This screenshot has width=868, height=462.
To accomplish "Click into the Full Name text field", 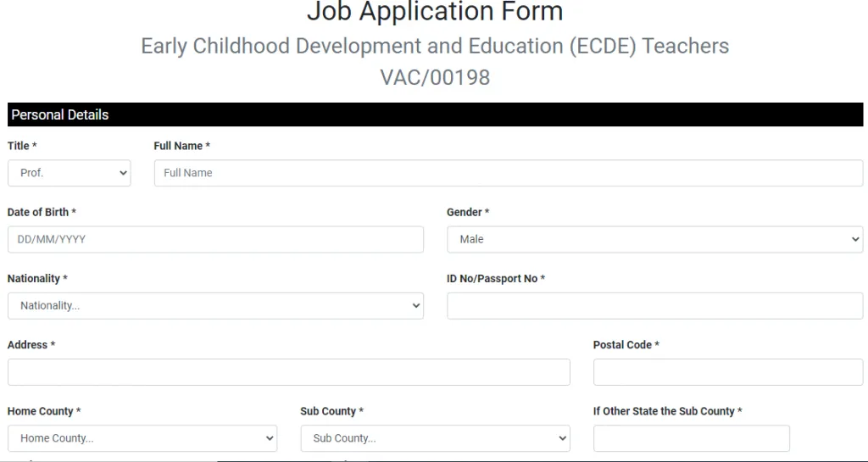I will click(x=509, y=173).
